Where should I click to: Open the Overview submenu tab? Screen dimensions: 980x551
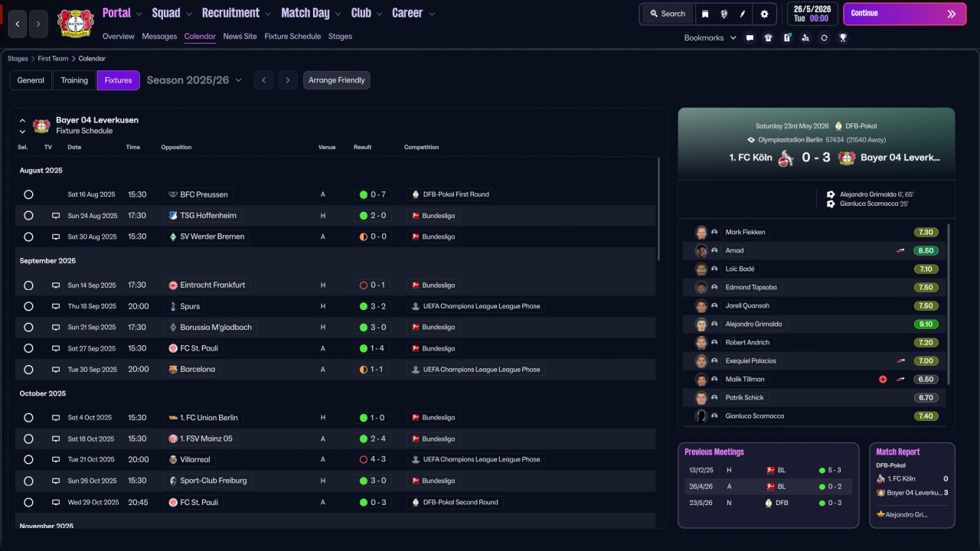click(118, 36)
